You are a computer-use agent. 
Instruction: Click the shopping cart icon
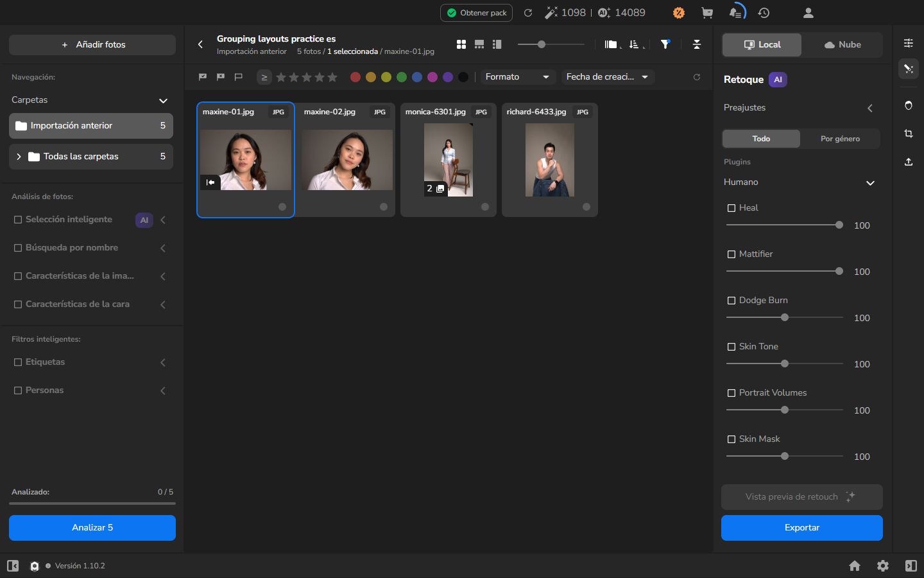coord(707,13)
